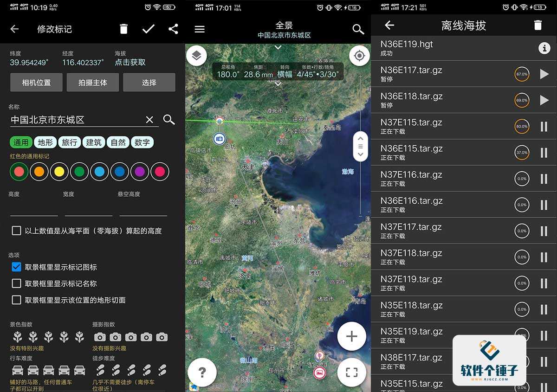Select the yellow marker color swatch
This screenshot has height=392, width=557.
point(59,171)
